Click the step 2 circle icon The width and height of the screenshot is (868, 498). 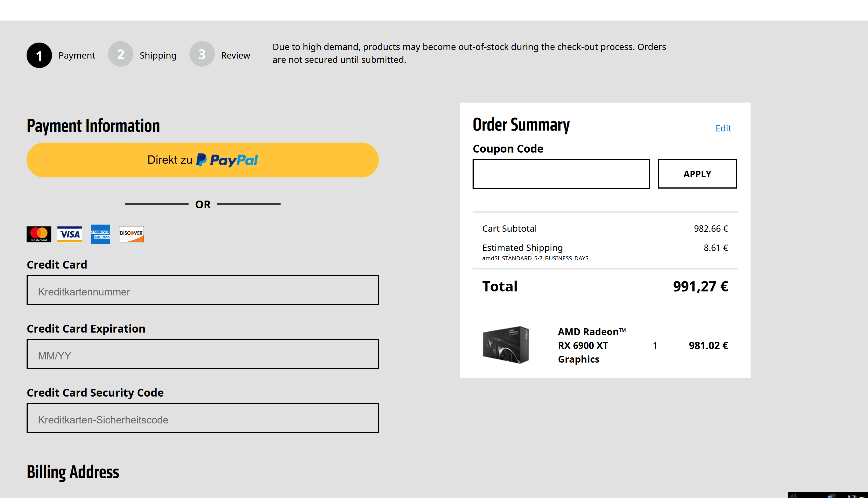pos(120,54)
